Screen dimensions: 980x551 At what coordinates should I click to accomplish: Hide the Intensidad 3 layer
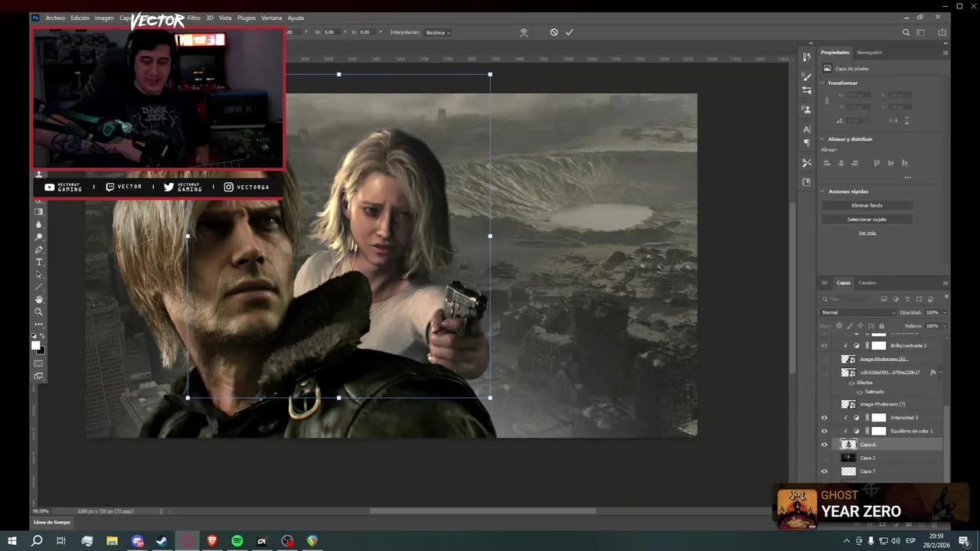pos(825,418)
